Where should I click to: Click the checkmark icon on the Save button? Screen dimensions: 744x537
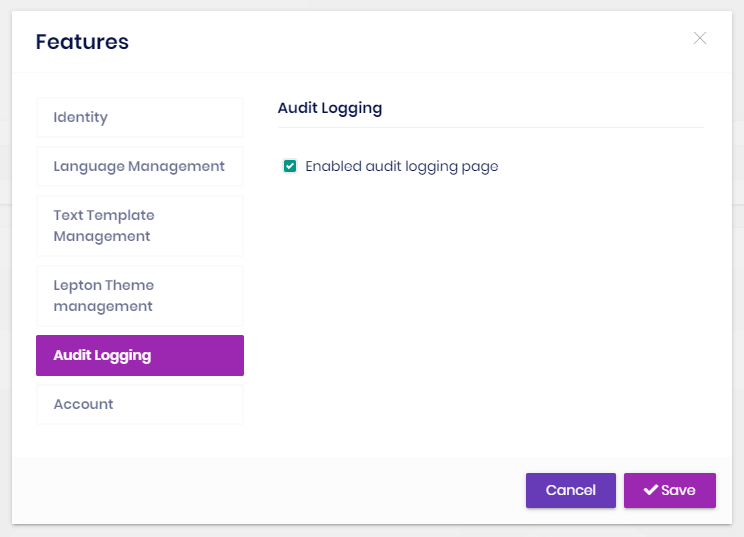coord(650,490)
